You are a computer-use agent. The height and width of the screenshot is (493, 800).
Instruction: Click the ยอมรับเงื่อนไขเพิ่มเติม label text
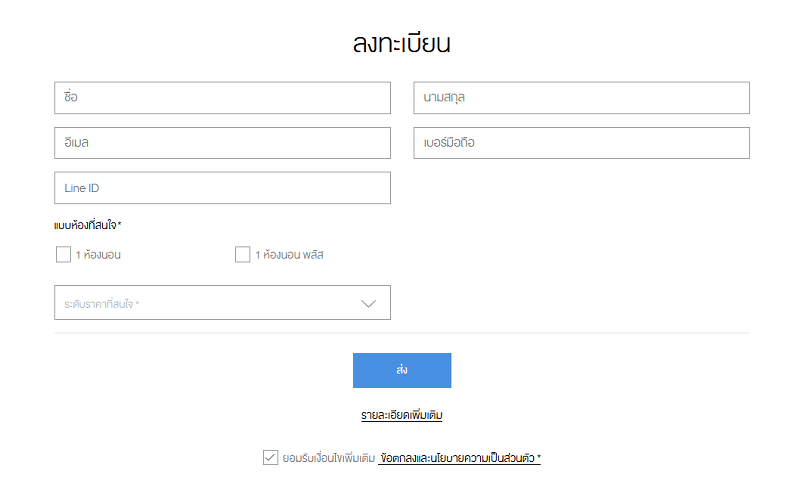click(x=329, y=458)
